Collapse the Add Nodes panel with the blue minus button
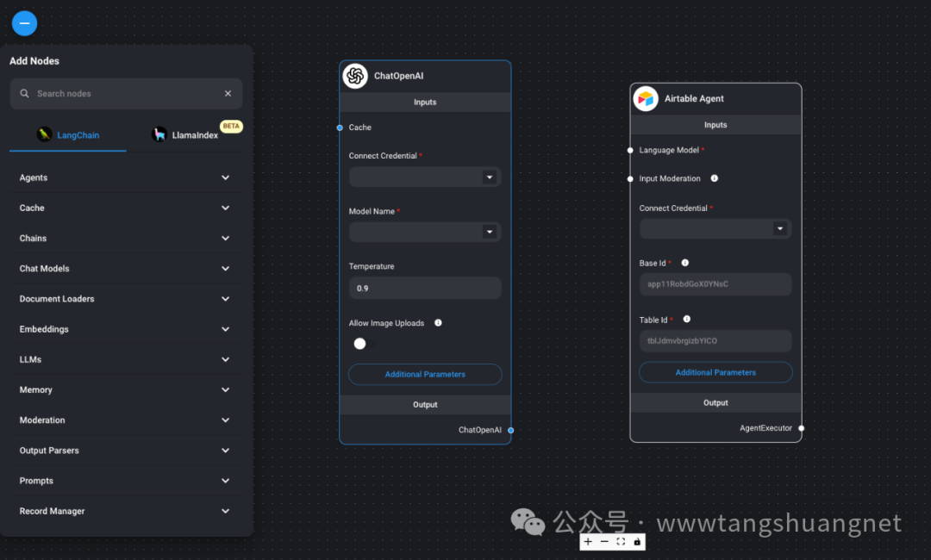Image resolution: width=931 pixels, height=560 pixels. pyautogui.click(x=24, y=23)
